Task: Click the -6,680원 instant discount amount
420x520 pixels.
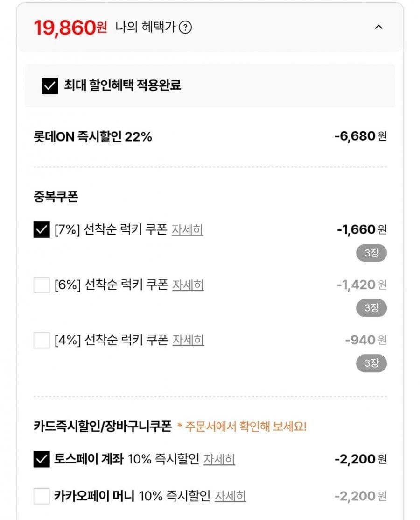Action: (x=360, y=136)
